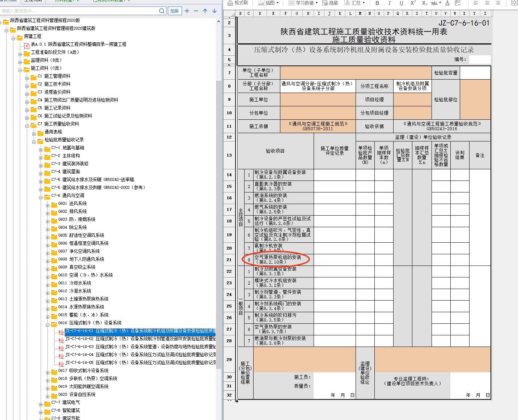
Task: Move selection up with the blue up arrow
Action: pos(205,11)
